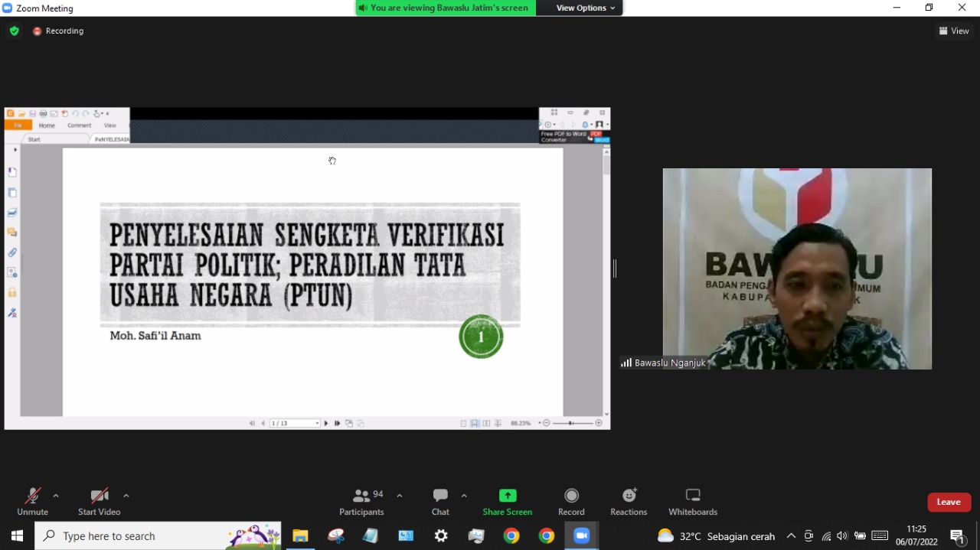Open the Reactions menu
Screen dimensions: 980x550
coord(629,502)
